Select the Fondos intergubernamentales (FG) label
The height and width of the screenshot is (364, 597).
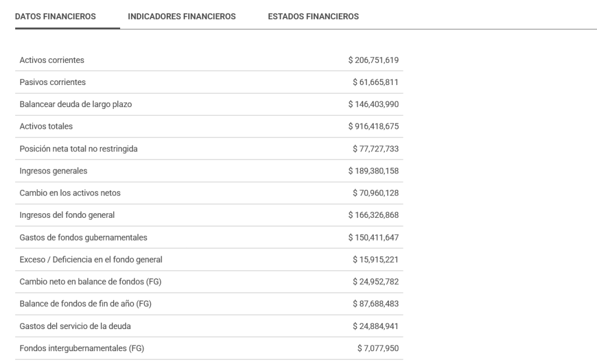(82, 348)
